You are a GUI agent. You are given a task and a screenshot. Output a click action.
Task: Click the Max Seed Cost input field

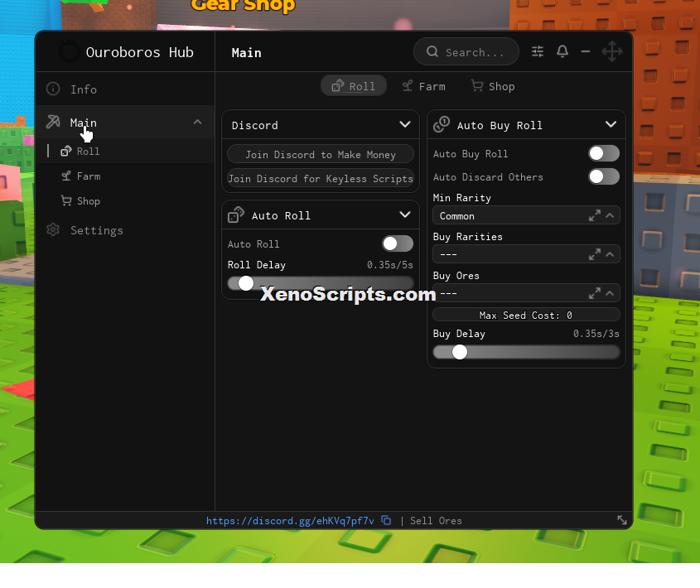pyautogui.click(x=526, y=315)
